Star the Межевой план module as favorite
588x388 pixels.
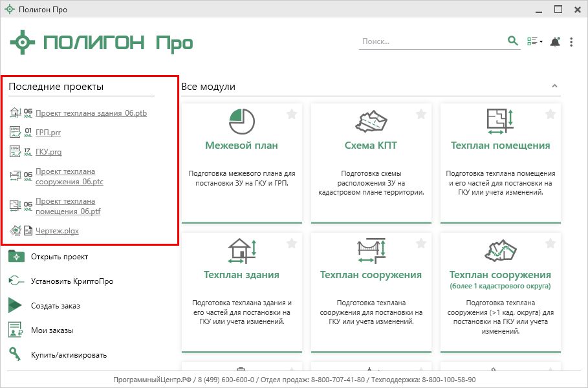click(x=292, y=114)
